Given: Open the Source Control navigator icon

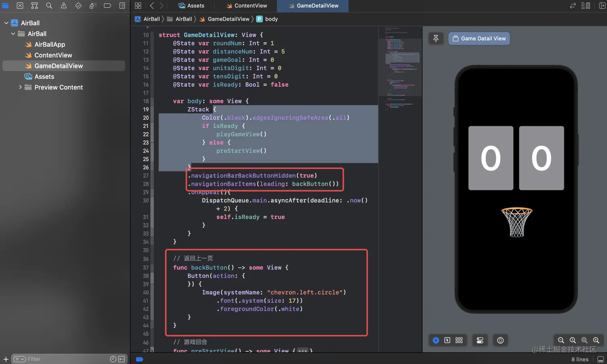Looking at the screenshot, I should click(x=20, y=6).
